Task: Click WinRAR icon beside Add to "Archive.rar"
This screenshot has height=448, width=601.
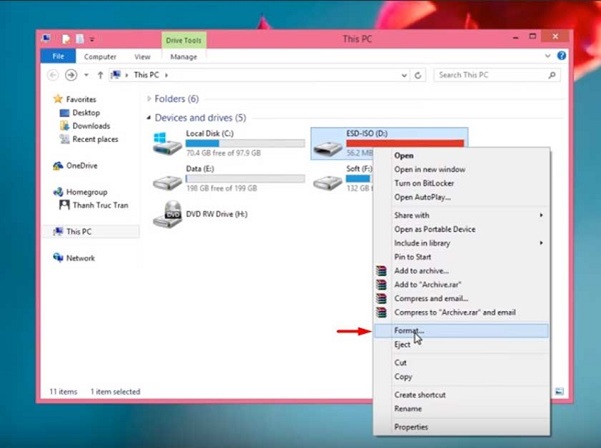Action: (381, 284)
